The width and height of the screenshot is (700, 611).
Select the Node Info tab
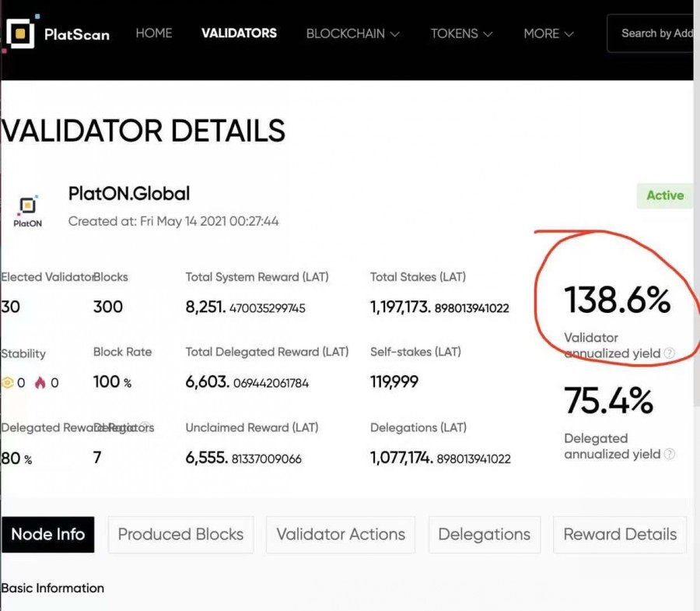click(x=47, y=535)
